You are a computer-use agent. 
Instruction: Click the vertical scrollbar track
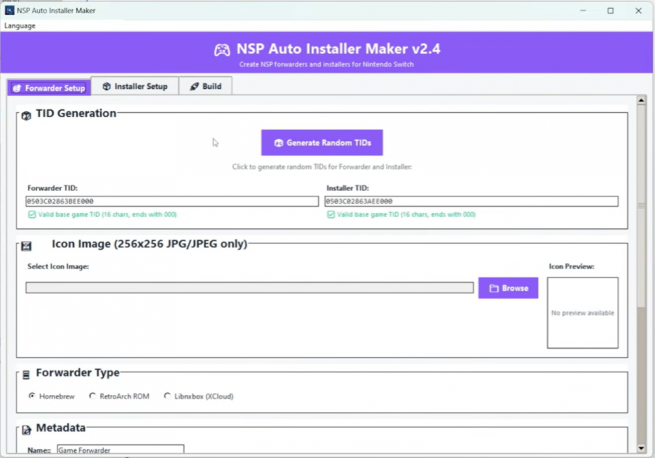point(641,376)
